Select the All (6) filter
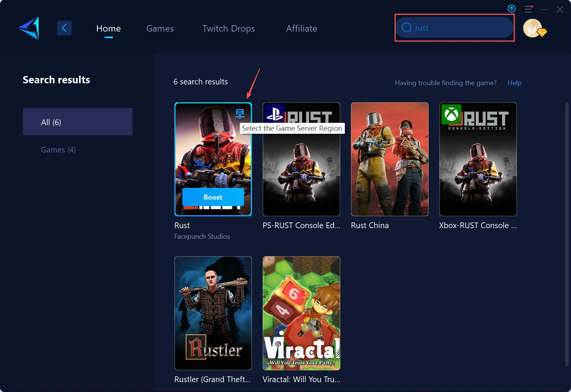Screen dimensions: 571x392 (x=78, y=122)
